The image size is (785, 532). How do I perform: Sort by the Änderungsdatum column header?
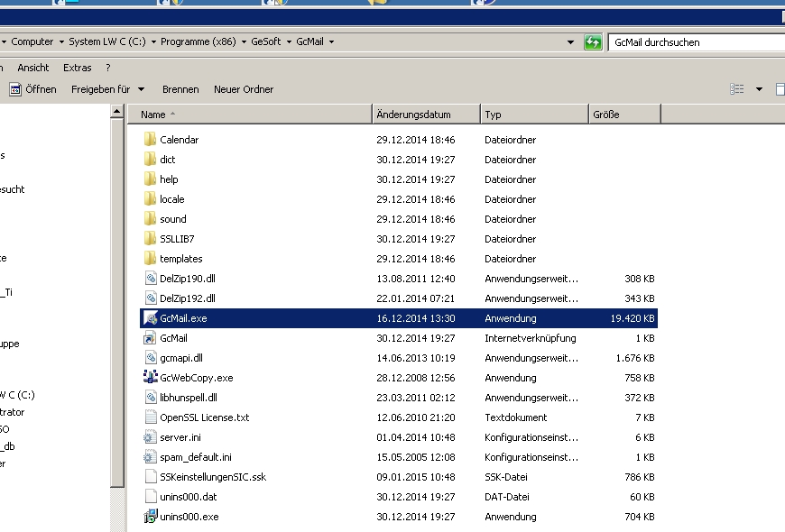[x=427, y=115]
